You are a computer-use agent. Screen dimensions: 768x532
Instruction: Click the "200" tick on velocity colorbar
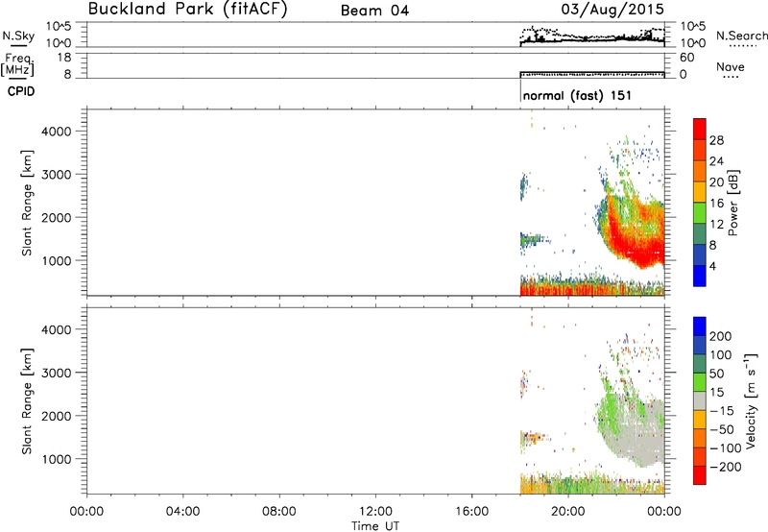point(721,336)
